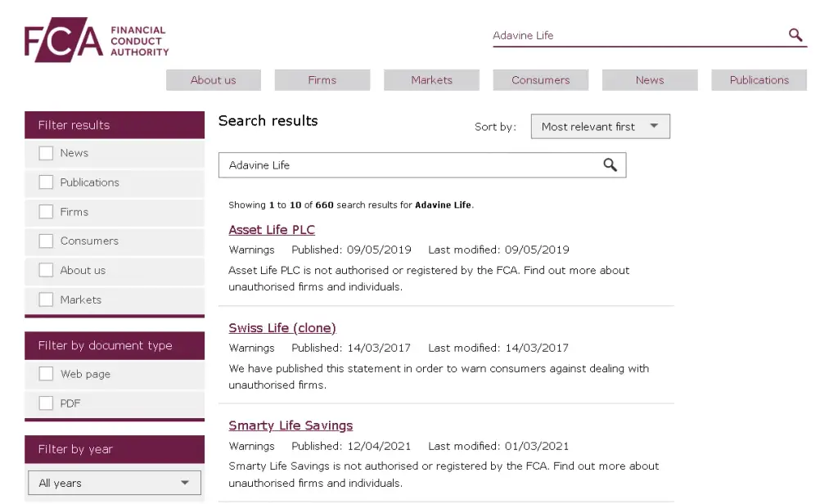Open the News navigation menu
This screenshot has height=504, width=838.
[650, 80]
